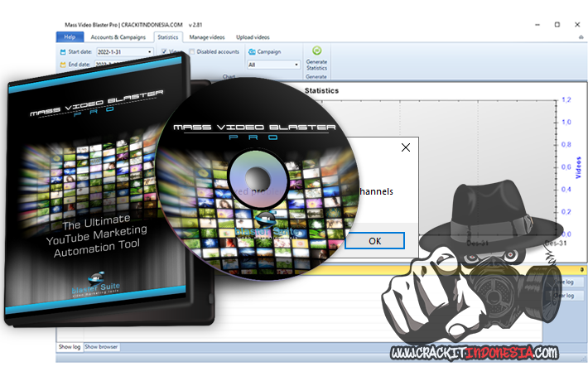Select the Show log tab
Image resolution: width=588 pixels, height=381 pixels.
click(70, 347)
